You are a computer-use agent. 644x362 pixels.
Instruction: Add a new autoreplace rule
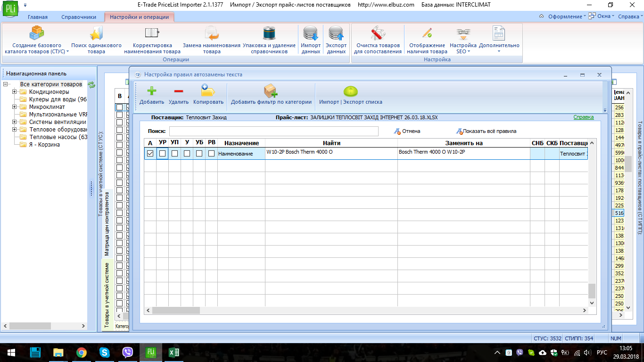[x=152, y=95]
